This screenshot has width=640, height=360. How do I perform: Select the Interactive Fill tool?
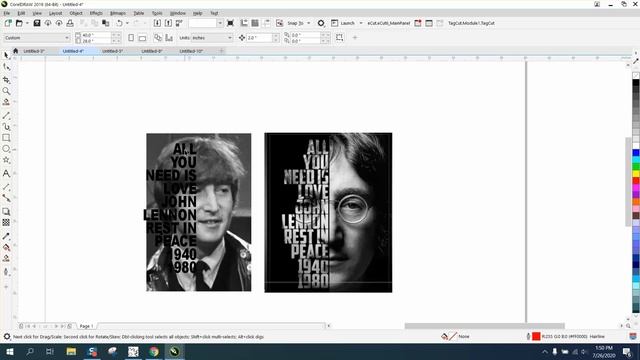[6, 247]
